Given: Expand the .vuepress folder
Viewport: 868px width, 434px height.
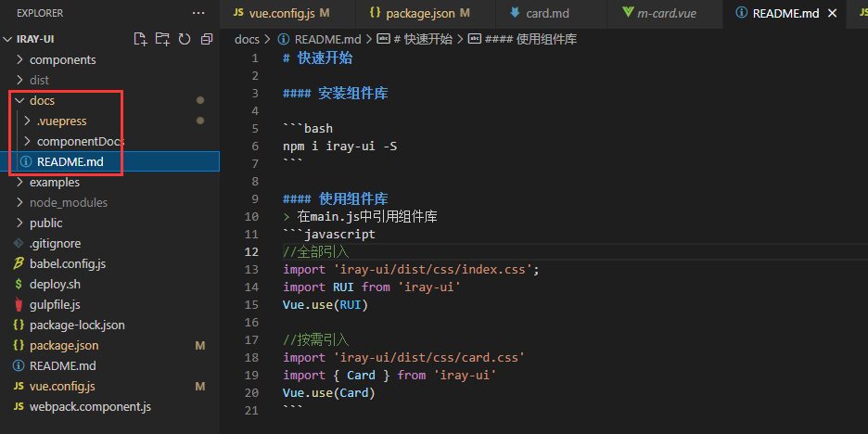Looking at the screenshot, I should point(109,121).
